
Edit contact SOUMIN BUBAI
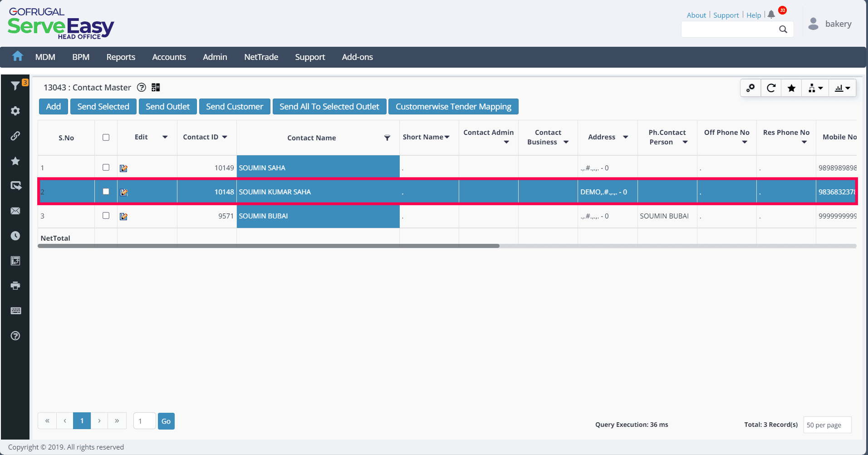tap(123, 216)
